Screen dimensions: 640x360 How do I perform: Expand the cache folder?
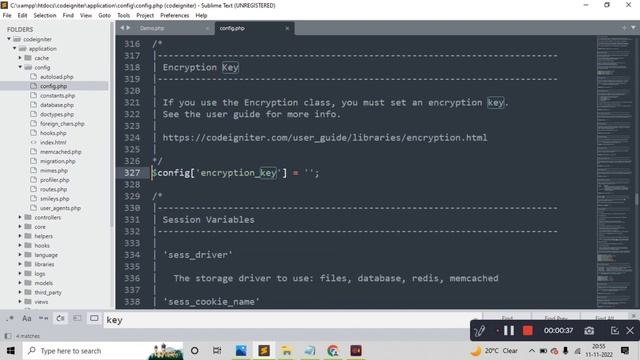(x=20, y=58)
